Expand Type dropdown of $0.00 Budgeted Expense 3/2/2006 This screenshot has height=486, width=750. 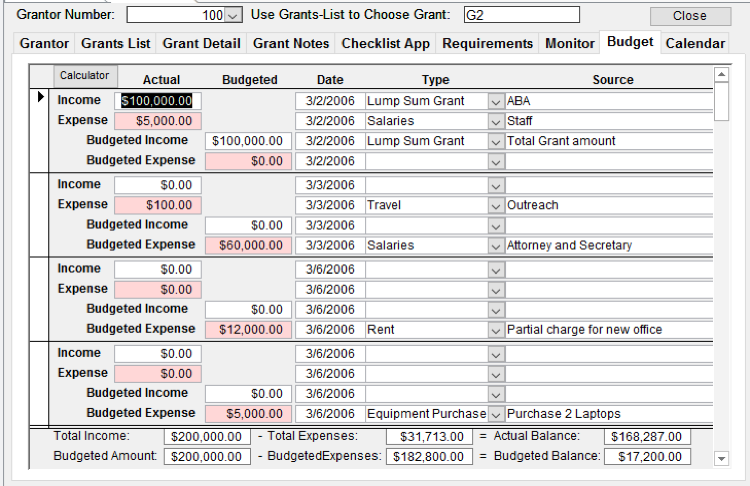tap(496, 162)
